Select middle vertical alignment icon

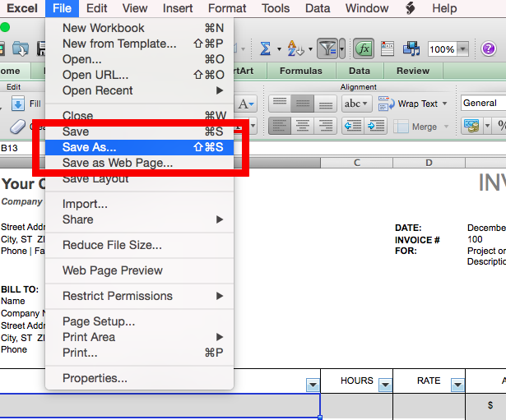303,104
